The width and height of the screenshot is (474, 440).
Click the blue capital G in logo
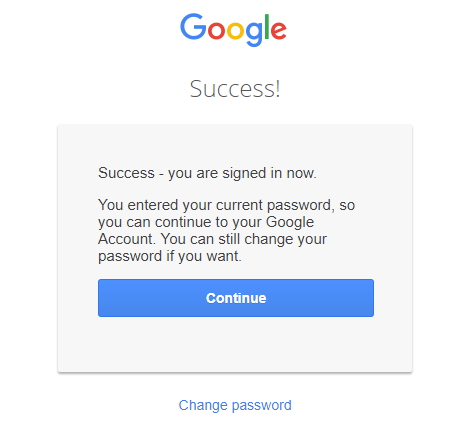[193, 26]
